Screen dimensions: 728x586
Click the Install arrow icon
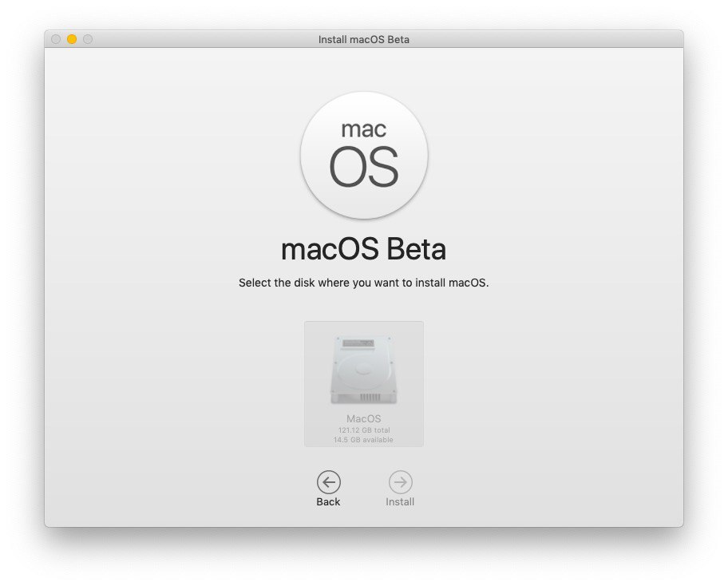pyautogui.click(x=400, y=482)
